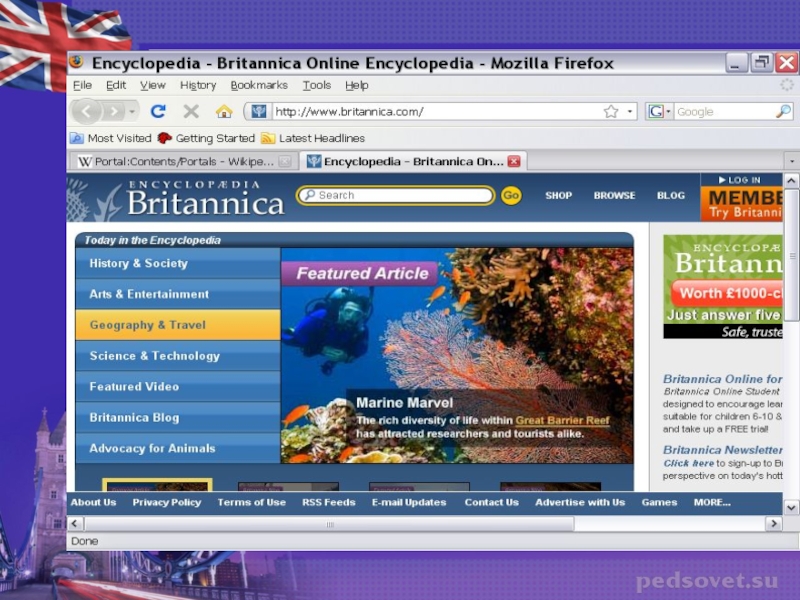Click the 'Click here' newsletter sign-up link
800x600 pixels.
point(688,463)
